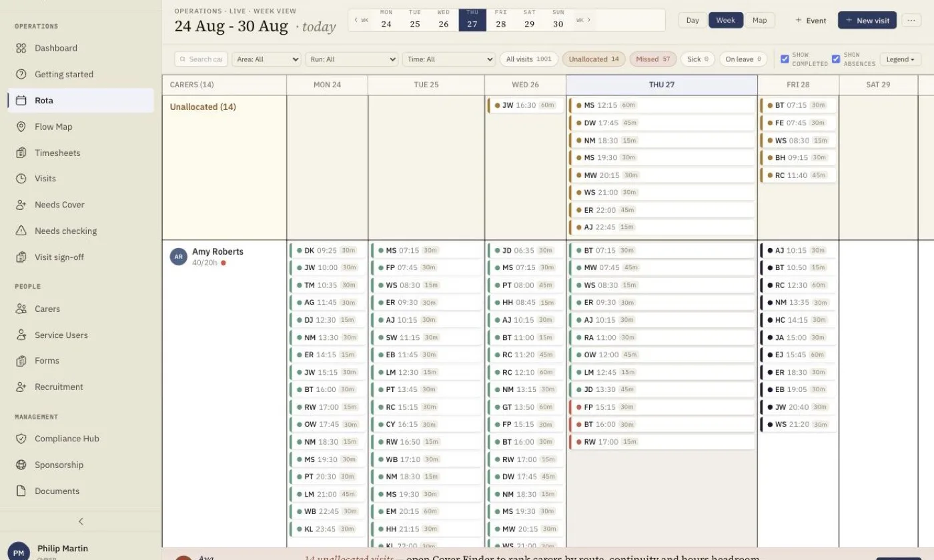Switch to Day view tab
This screenshot has width=934, height=560.
tap(692, 20)
